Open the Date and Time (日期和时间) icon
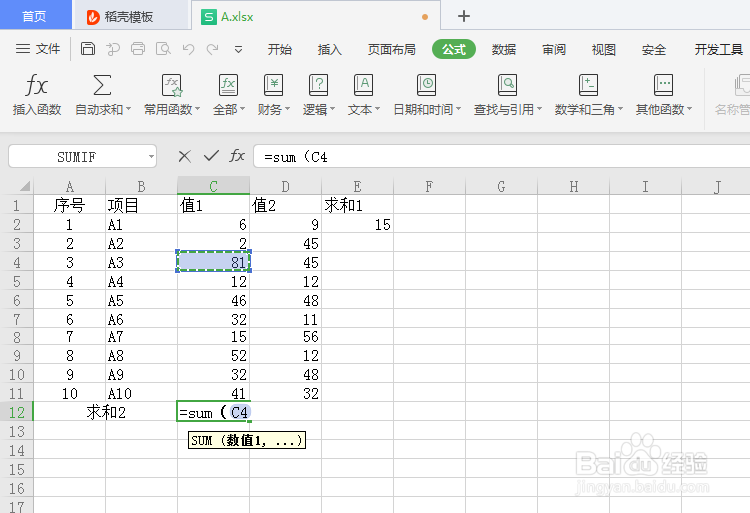The width and height of the screenshot is (750, 513). coord(426,86)
